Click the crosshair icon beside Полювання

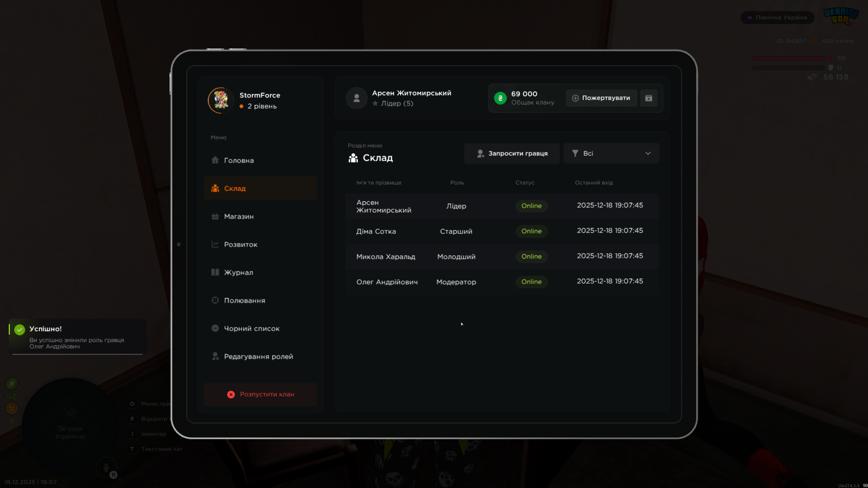click(215, 300)
